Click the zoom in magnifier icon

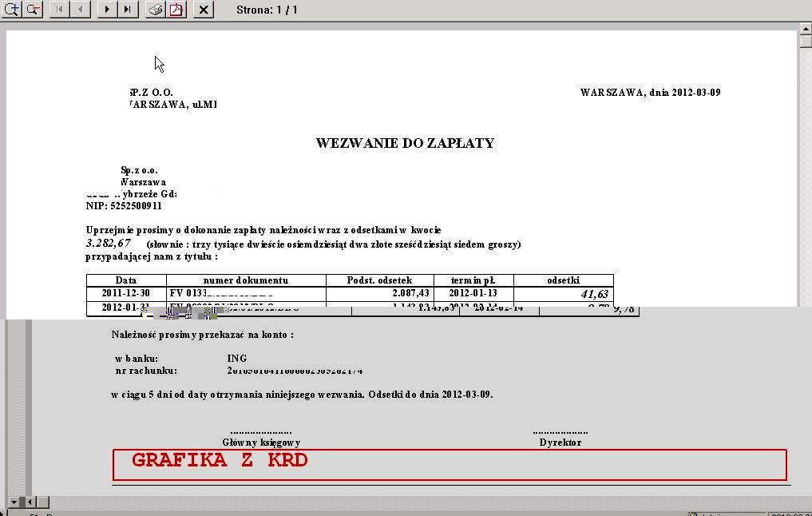[11, 10]
